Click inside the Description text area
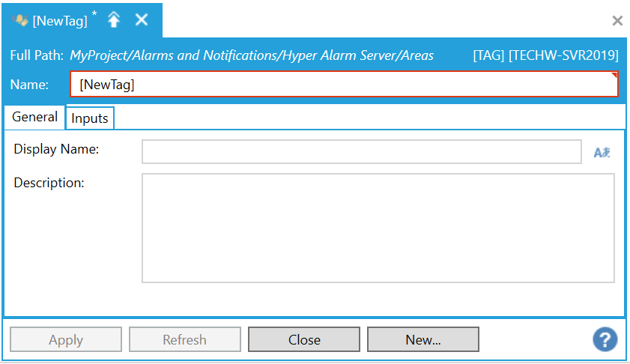This screenshot has height=364, width=630. pos(378,228)
